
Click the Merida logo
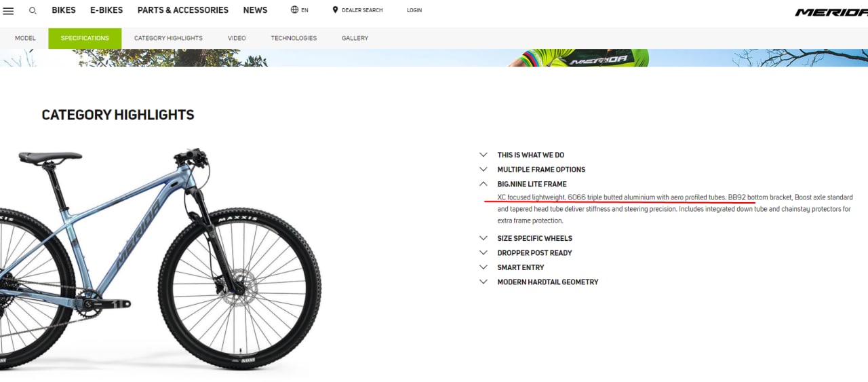pos(831,12)
